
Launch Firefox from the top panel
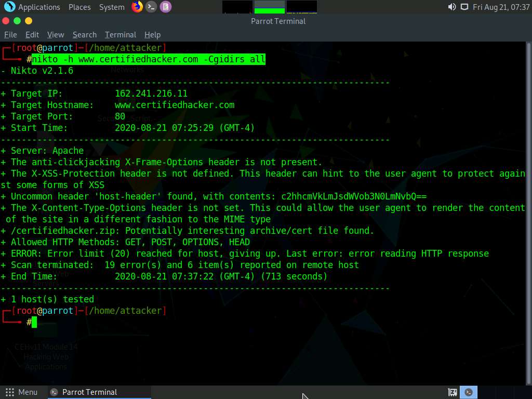pyautogui.click(x=137, y=6)
